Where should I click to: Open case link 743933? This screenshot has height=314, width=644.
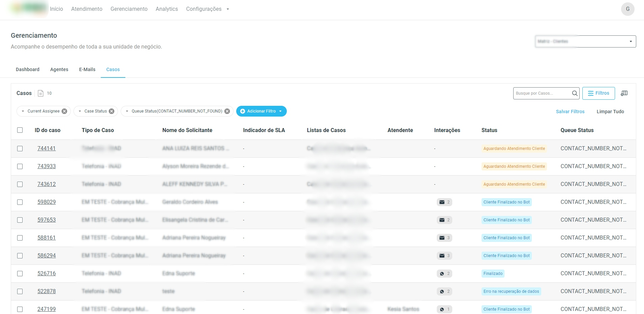[x=47, y=166]
